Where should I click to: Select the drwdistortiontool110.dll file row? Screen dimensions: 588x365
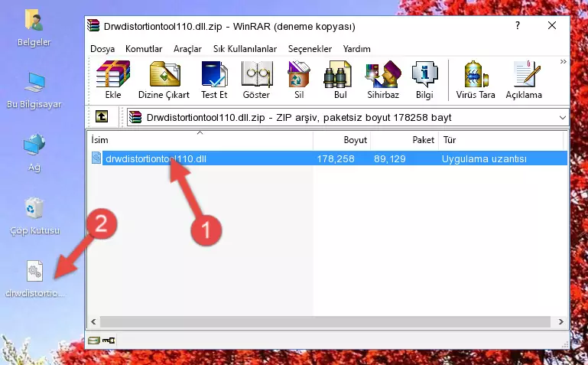[x=328, y=158]
